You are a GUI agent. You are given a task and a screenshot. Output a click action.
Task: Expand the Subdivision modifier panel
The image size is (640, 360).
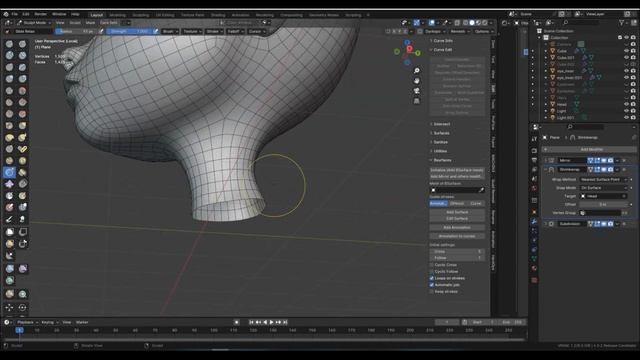click(546, 224)
